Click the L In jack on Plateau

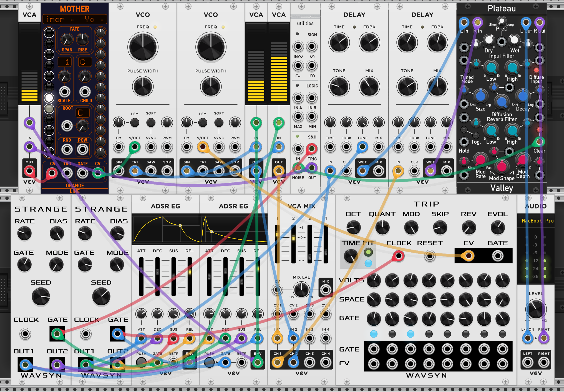point(464,22)
